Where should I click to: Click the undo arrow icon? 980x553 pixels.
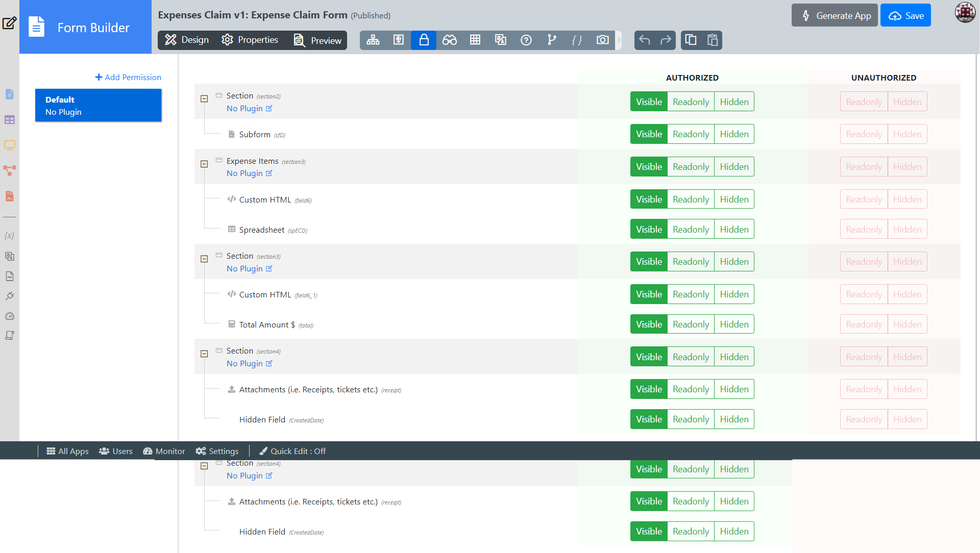645,40
